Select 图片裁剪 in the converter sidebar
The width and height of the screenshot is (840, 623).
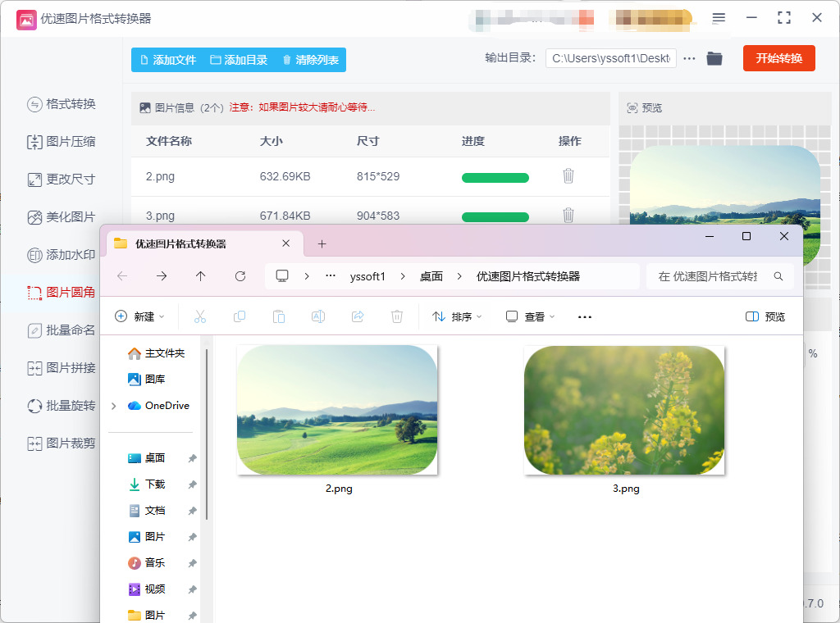[x=62, y=443]
